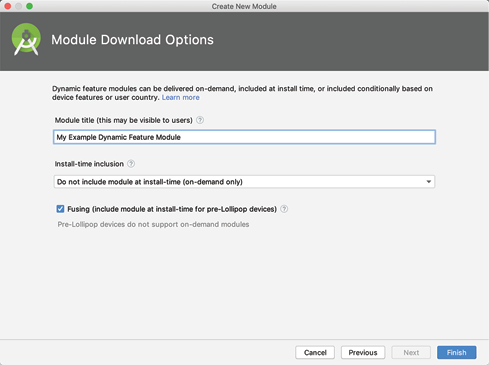Go back with the Previous button
The width and height of the screenshot is (489, 365).
363,352
